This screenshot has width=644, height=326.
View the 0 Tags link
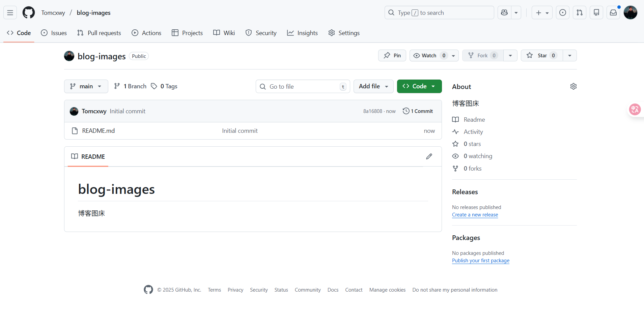164,86
